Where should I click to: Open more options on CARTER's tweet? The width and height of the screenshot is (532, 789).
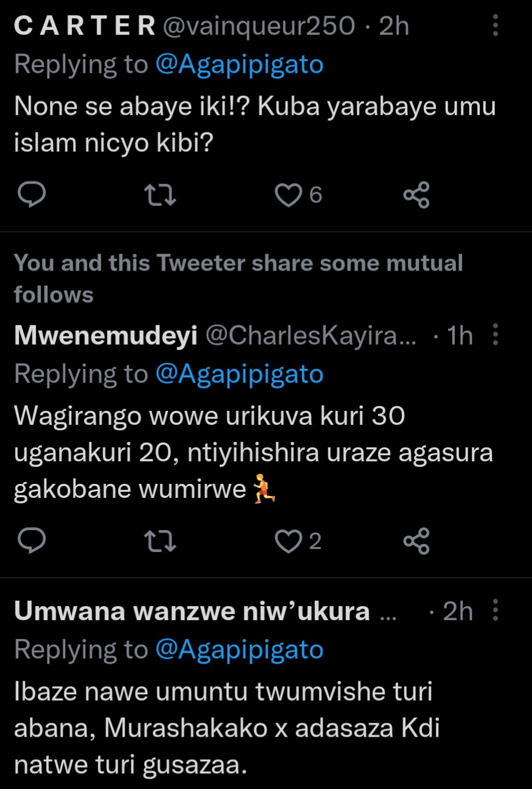(x=496, y=26)
